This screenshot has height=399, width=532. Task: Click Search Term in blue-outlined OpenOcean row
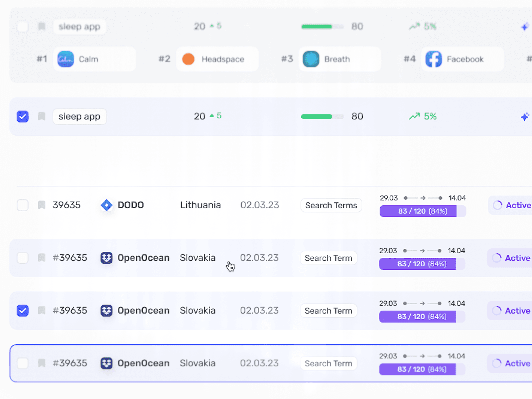click(329, 363)
